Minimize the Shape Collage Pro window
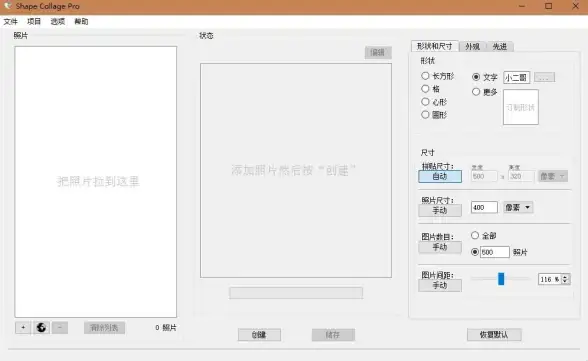The width and height of the screenshot is (588, 361). click(x=522, y=6)
